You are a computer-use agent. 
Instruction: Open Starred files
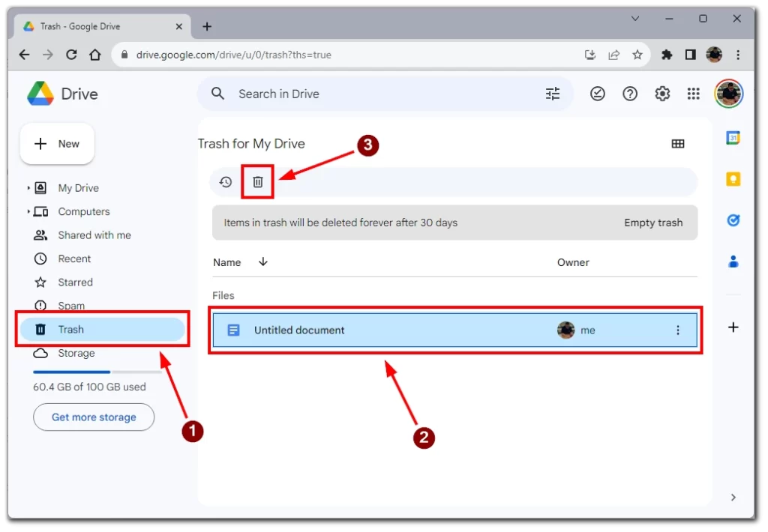point(76,282)
